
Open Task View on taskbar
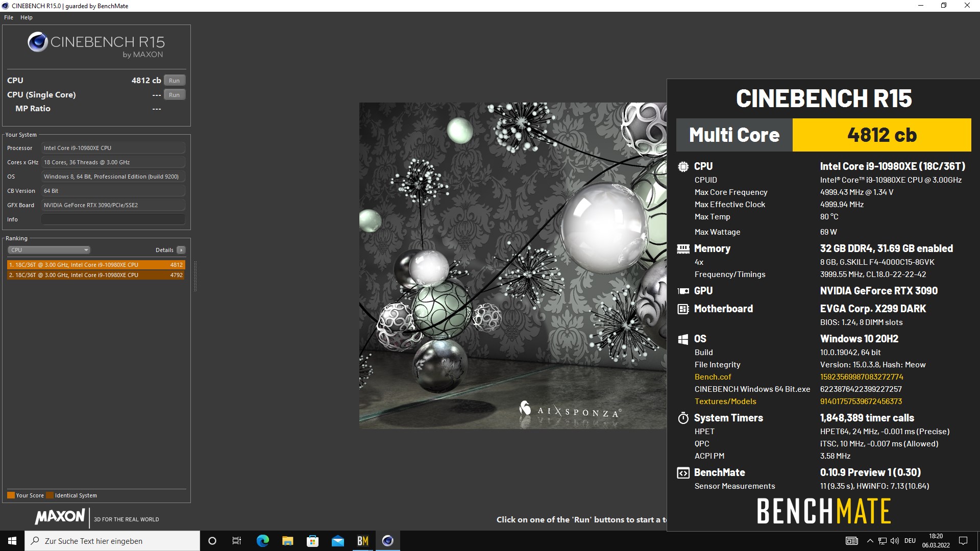pos(237,541)
